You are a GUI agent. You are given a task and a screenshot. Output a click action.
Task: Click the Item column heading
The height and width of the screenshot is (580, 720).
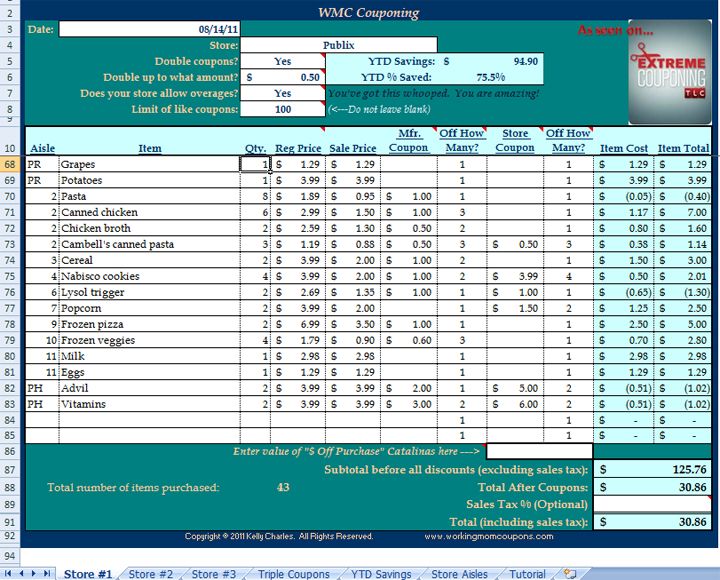pyautogui.click(x=150, y=148)
